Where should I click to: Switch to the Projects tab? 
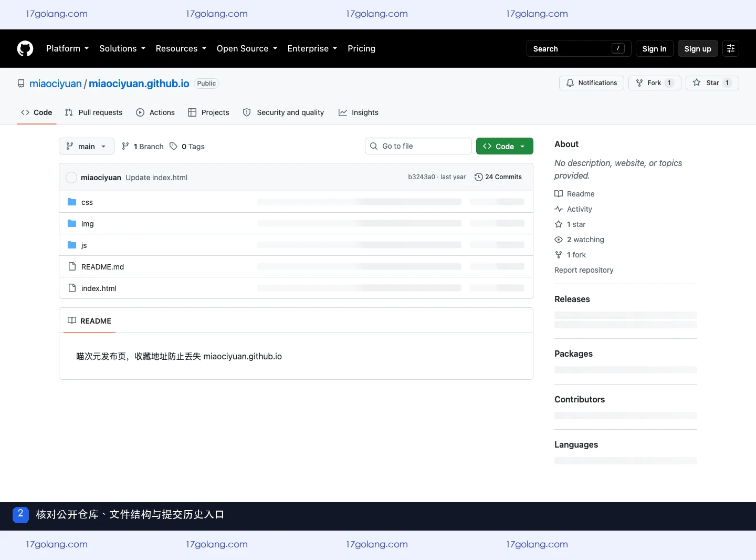[208, 112]
